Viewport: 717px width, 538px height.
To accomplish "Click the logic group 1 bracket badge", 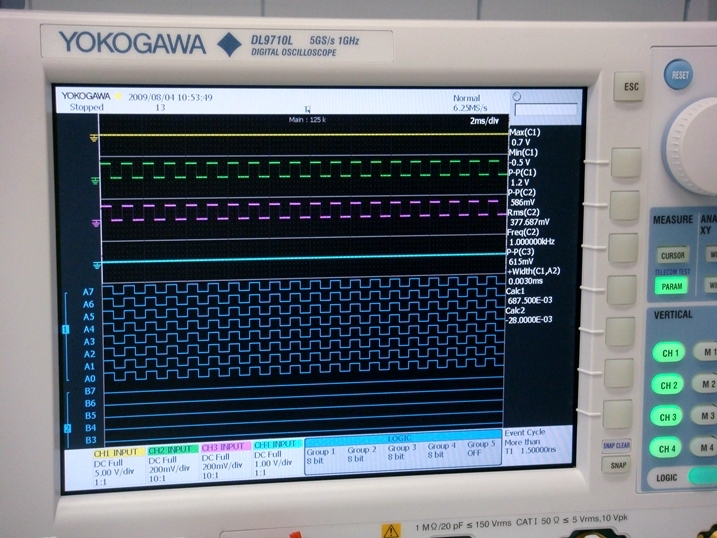I will pyautogui.click(x=65, y=329).
